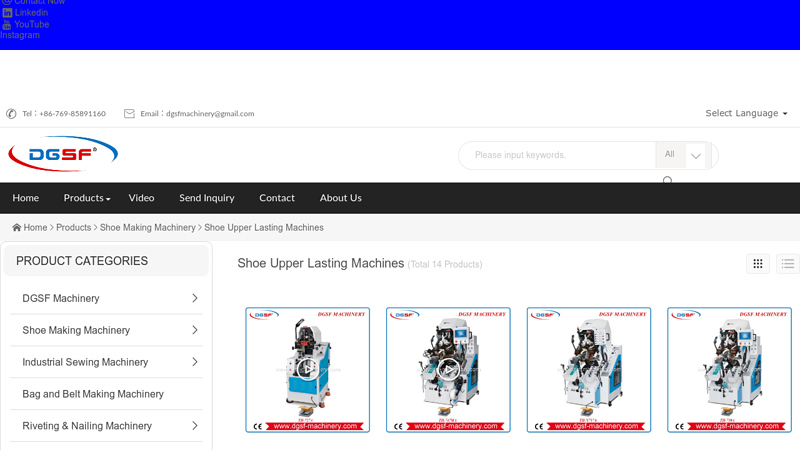Click the email envelope icon
Screen dimensions: 800x450
129,114
